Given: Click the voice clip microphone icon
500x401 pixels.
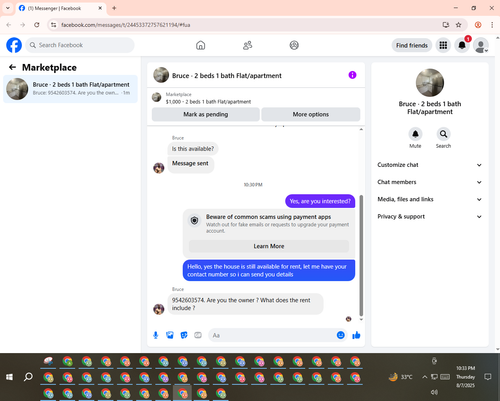Looking at the screenshot, I should 155,335.
